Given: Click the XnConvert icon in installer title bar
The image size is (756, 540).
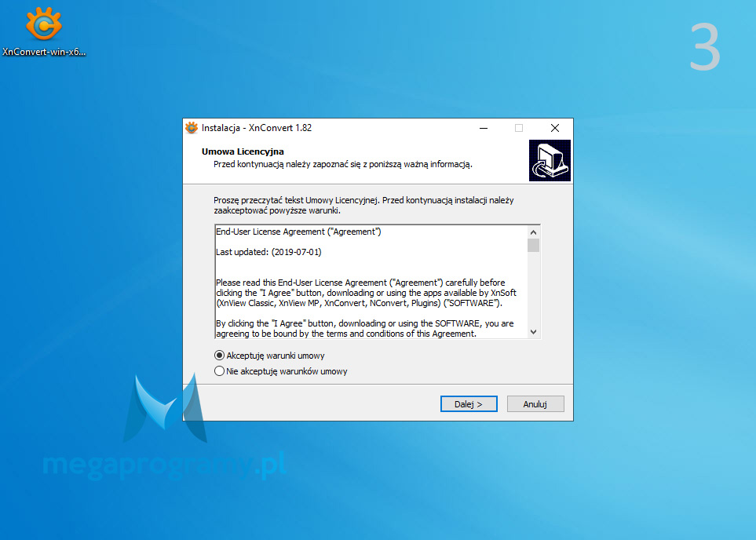Looking at the screenshot, I should [x=192, y=128].
